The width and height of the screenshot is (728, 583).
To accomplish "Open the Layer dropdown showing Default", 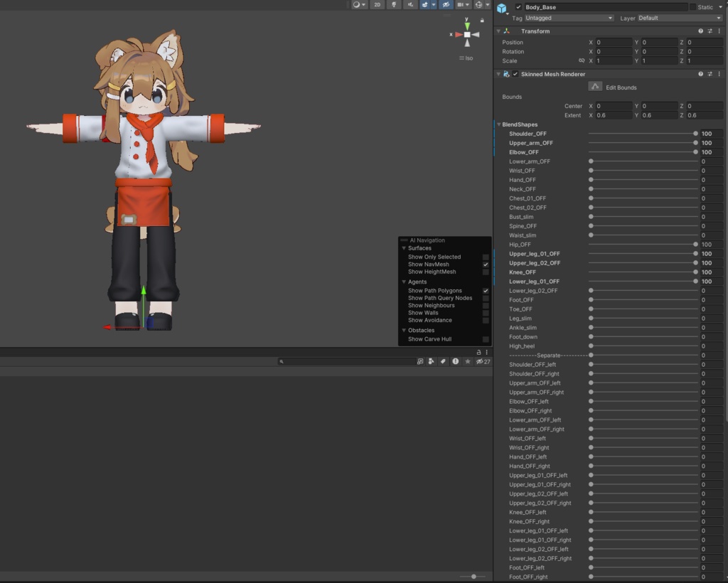I will point(680,18).
